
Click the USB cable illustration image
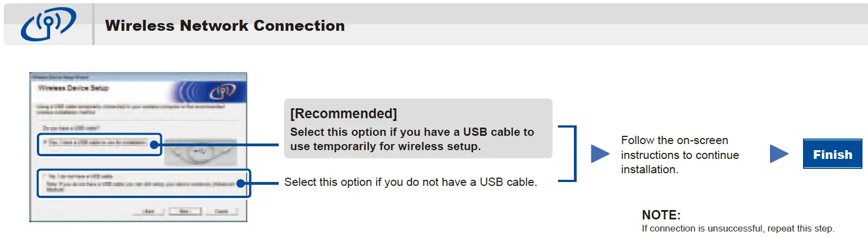tap(200, 151)
